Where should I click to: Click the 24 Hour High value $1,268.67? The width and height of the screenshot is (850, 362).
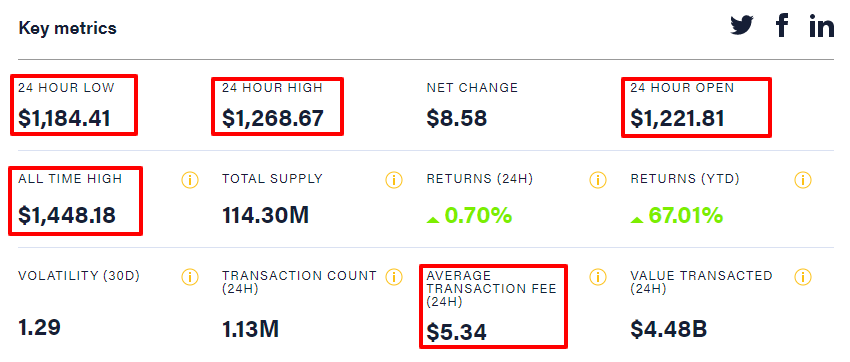(273, 119)
